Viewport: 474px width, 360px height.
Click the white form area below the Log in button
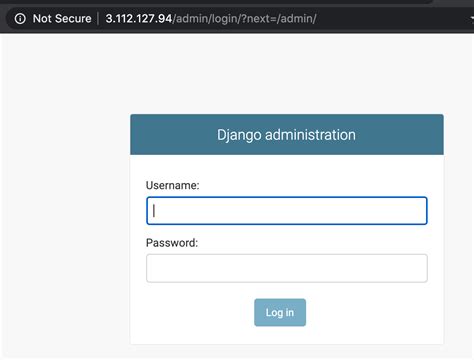tap(287, 335)
